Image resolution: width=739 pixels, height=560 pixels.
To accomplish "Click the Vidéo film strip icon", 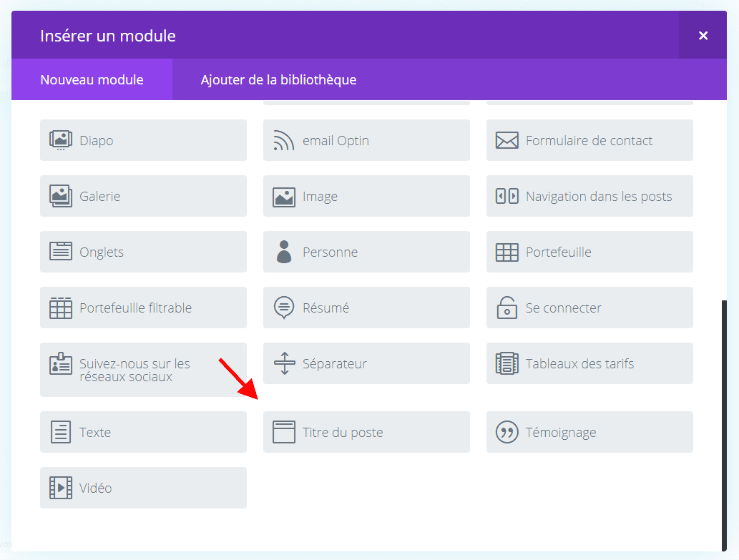I will point(61,488).
